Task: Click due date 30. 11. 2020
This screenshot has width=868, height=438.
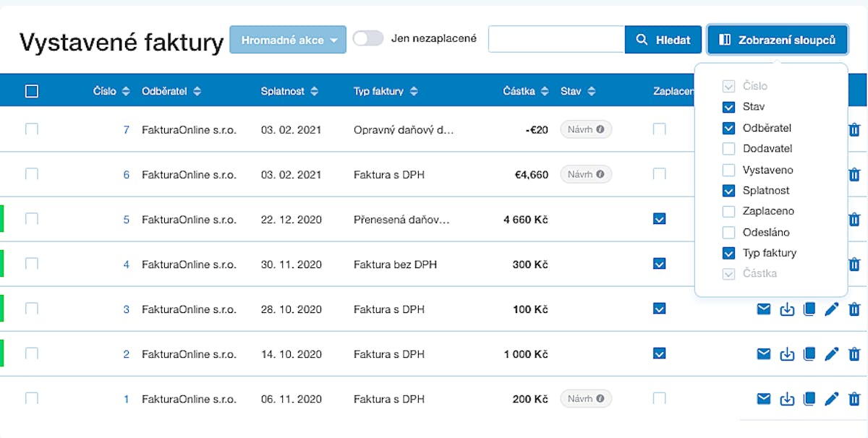Action: 292,265
